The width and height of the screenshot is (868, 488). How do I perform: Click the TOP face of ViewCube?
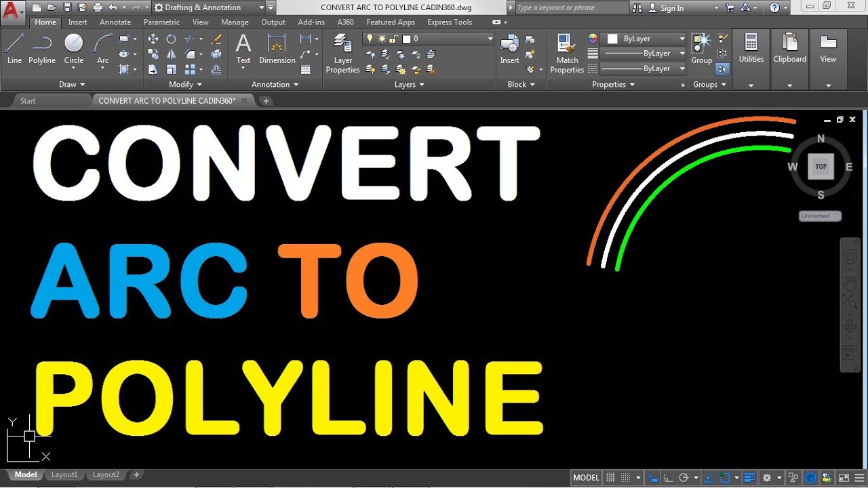(821, 167)
